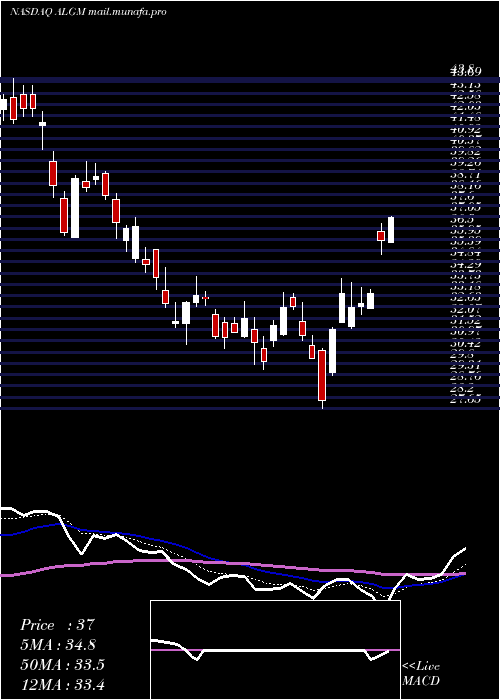Image resolution: width=500 pixels, height=700 pixels.
Task: Click the 29.31 price axis label
Action: coord(466,367)
